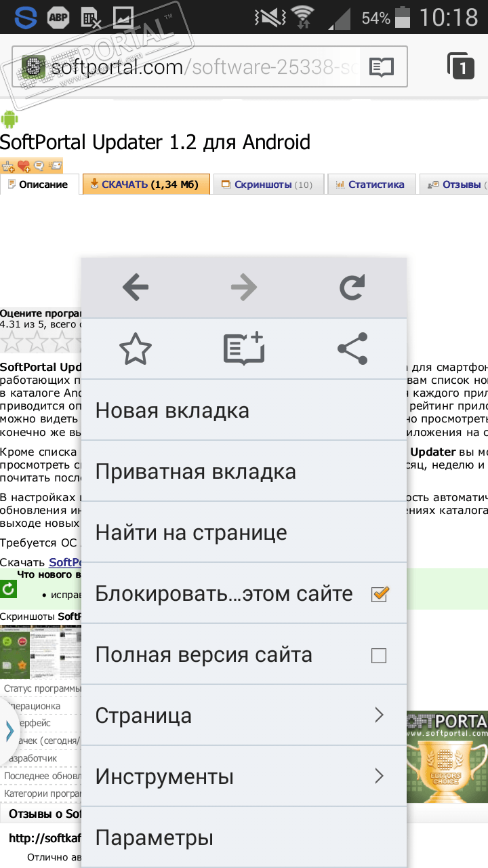This screenshot has width=488, height=868.
Task: Tap the clock showing 10:18
Action: pyautogui.click(x=448, y=17)
